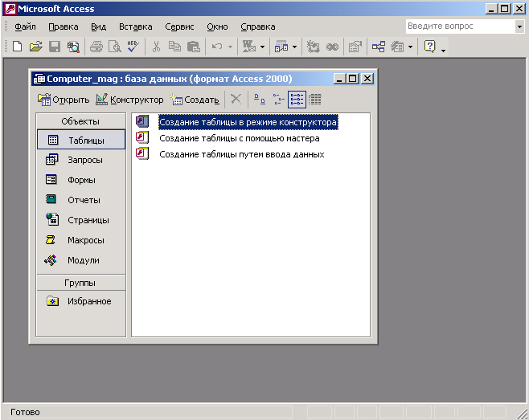Viewport: 529px width, 420px height.
Task: Select the List view button
Action: pos(297,99)
